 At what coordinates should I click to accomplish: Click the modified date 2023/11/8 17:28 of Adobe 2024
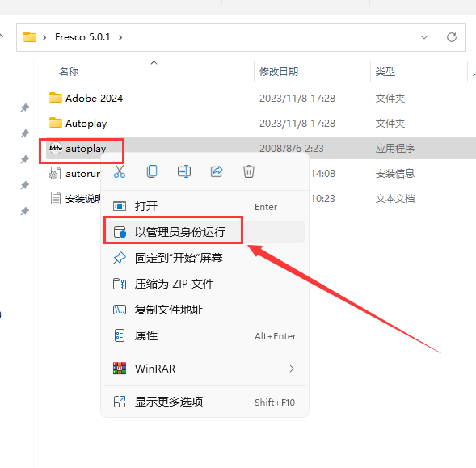pyautogui.click(x=297, y=99)
